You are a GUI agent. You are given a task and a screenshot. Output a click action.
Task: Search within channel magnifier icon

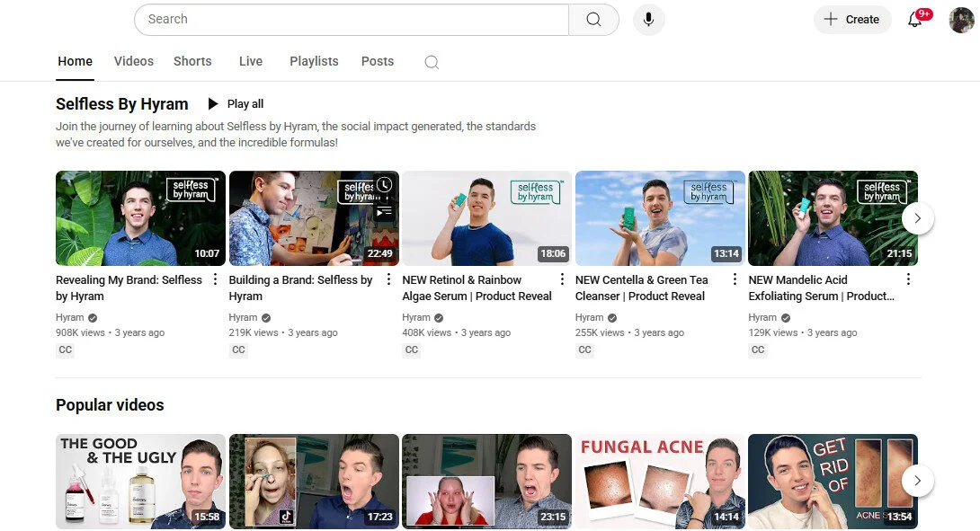pyautogui.click(x=432, y=62)
